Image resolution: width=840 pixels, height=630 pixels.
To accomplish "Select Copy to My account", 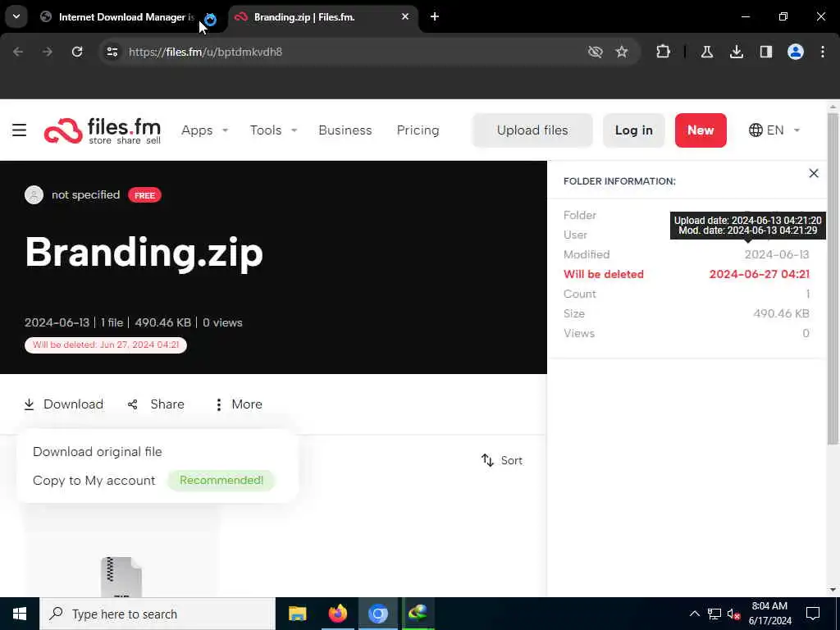I will click(x=94, y=481).
